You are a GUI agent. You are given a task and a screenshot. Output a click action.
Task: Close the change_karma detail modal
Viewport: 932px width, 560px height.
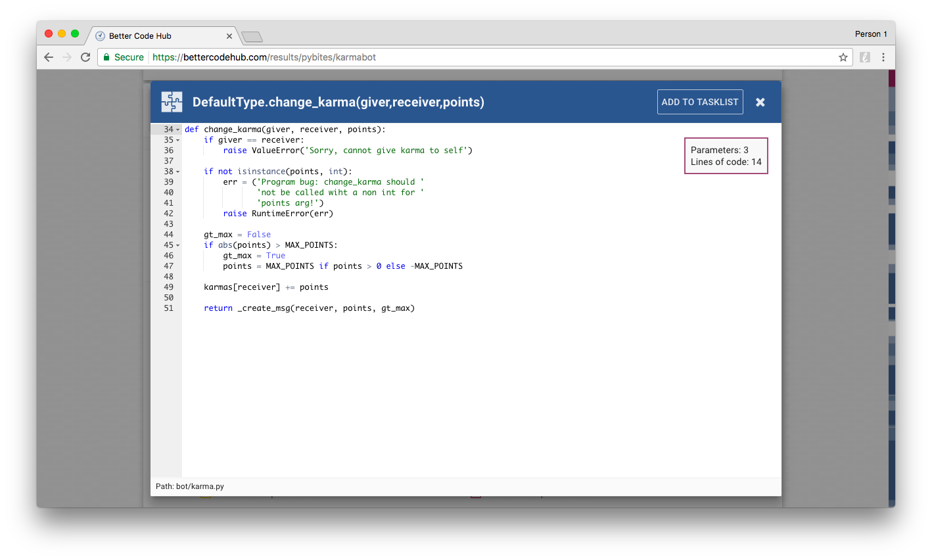[x=760, y=102]
